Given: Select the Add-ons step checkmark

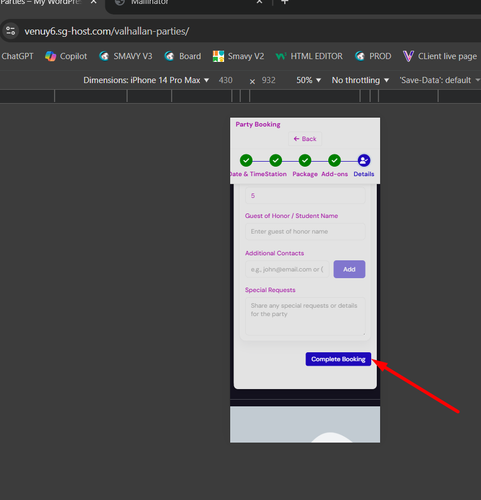Looking at the screenshot, I should coord(334,161).
